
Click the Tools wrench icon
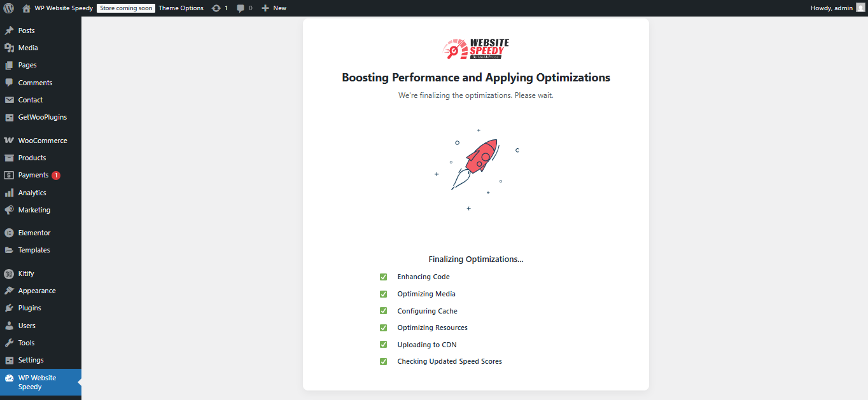pos(9,343)
